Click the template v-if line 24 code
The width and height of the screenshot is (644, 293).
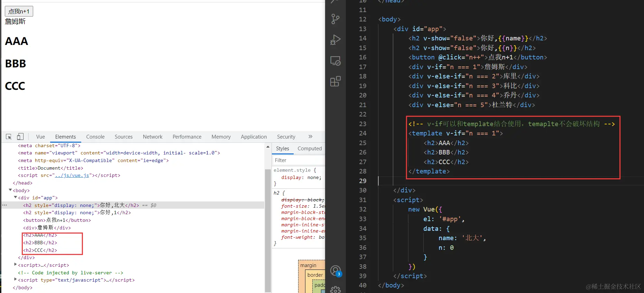click(455, 133)
